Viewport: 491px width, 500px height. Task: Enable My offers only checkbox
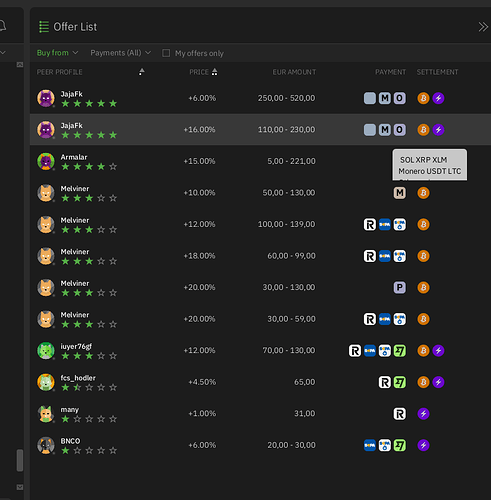pos(166,53)
